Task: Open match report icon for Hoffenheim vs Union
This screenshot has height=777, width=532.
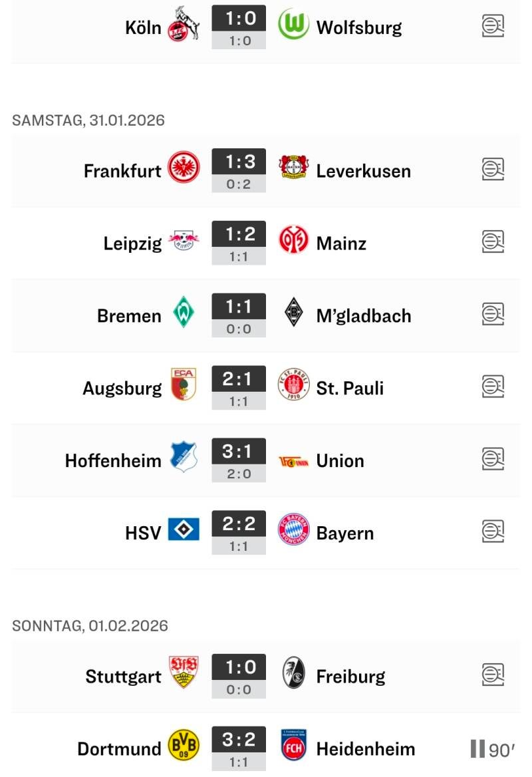Action: point(493,460)
